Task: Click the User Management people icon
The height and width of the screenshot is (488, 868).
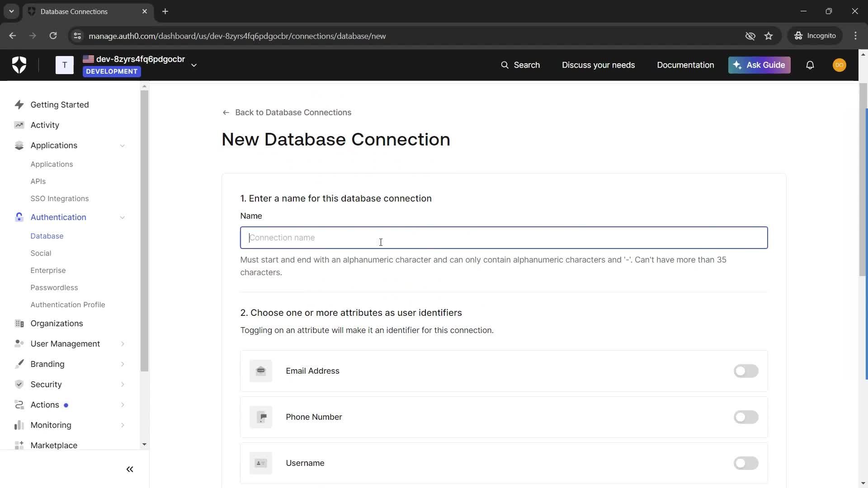Action: coord(19,344)
